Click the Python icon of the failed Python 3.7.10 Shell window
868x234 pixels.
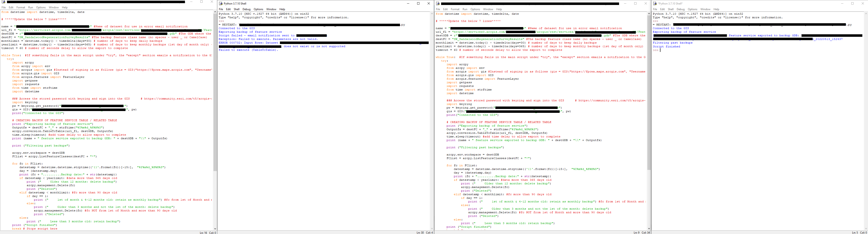(x=221, y=4)
